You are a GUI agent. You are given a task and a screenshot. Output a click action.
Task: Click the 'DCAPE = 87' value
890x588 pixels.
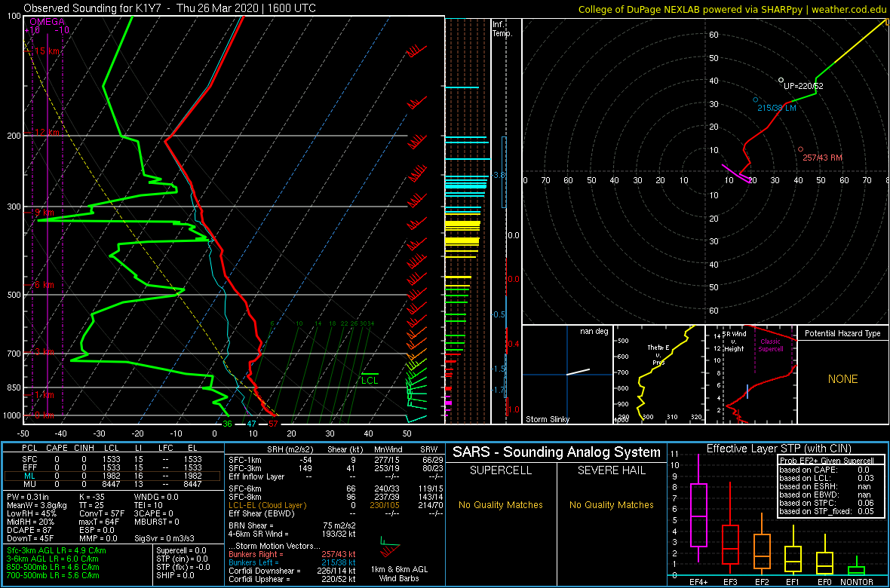29,529
